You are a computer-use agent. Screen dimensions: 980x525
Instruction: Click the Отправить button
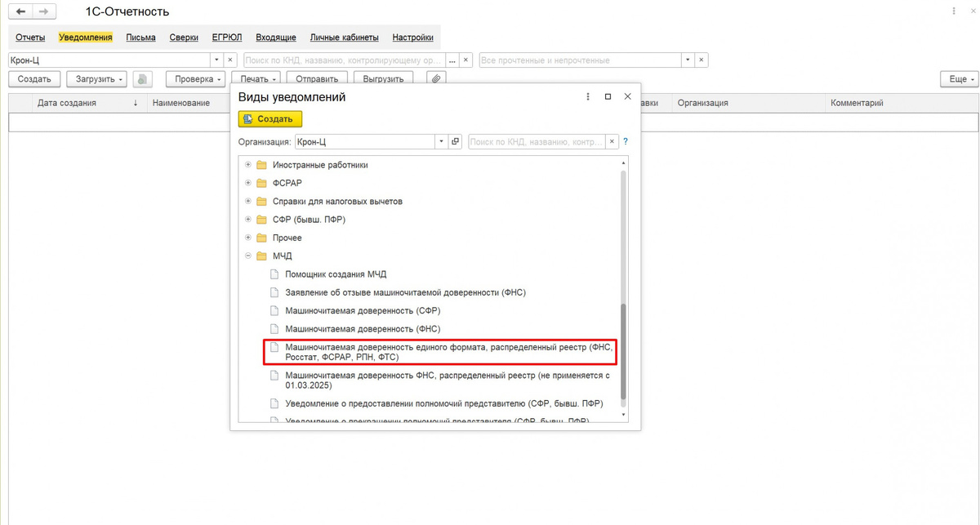pos(318,79)
